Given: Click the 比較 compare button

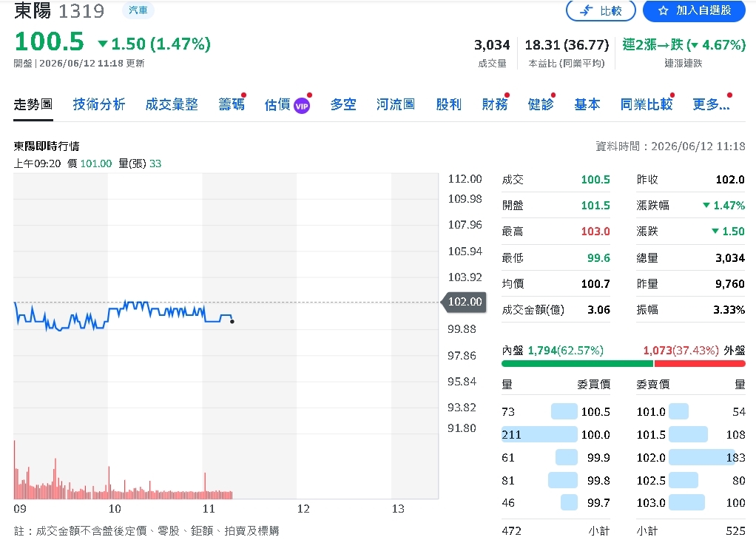Looking at the screenshot, I should click(601, 10).
